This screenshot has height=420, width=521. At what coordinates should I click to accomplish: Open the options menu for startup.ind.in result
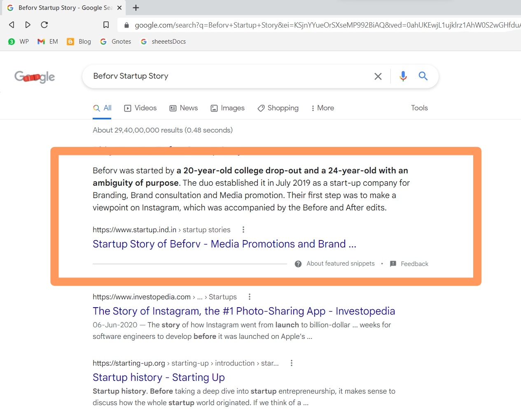[x=243, y=230]
